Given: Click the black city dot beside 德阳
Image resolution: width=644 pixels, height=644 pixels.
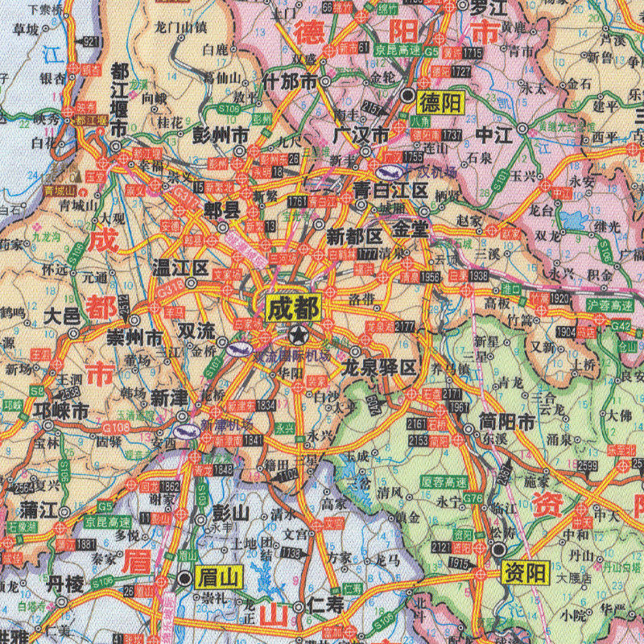Looking at the screenshot, I should 408,96.
